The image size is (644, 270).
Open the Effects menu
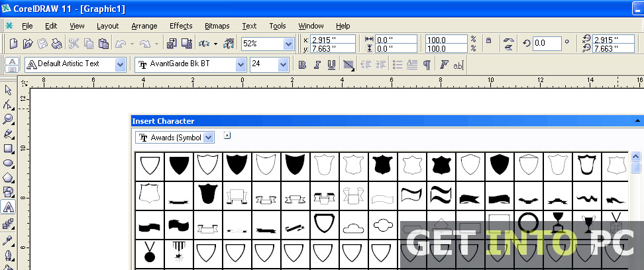(181, 26)
